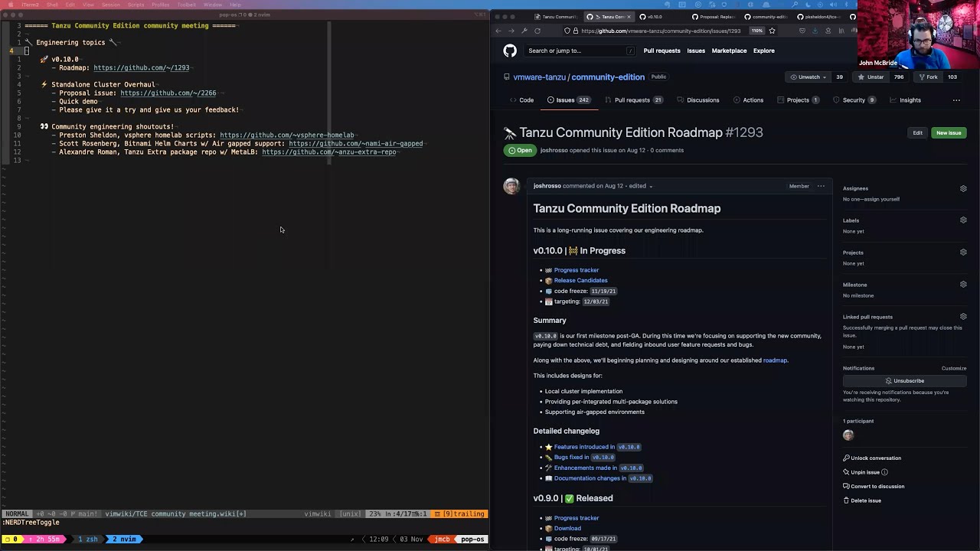Open joshrosso's avatar beside the comment
This screenshot has height=551, width=980.
(x=511, y=186)
